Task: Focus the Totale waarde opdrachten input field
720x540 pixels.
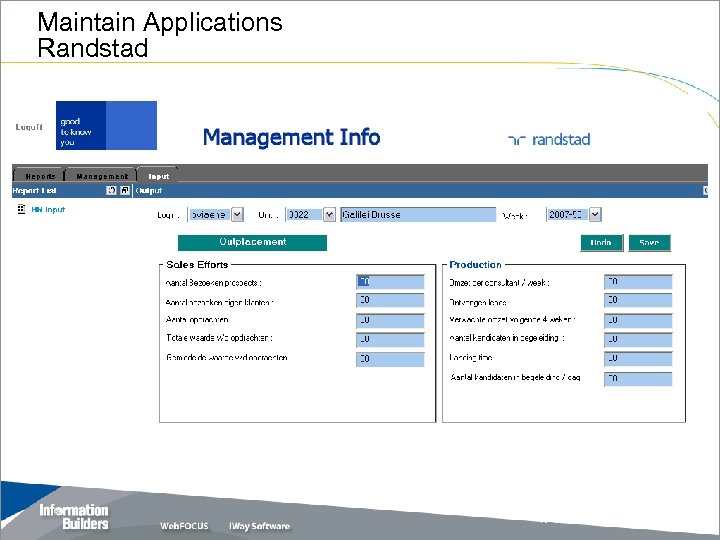Action: [390, 339]
